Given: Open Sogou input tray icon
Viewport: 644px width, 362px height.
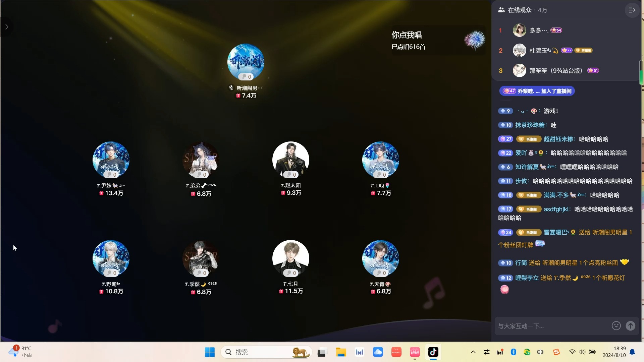Looking at the screenshot, I should [x=556, y=352].
